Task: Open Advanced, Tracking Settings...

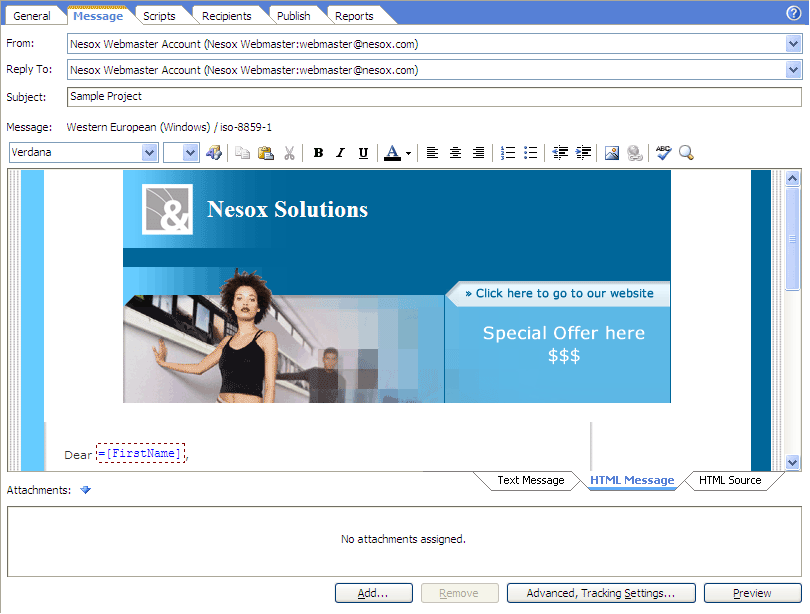Action: point(601,593)
